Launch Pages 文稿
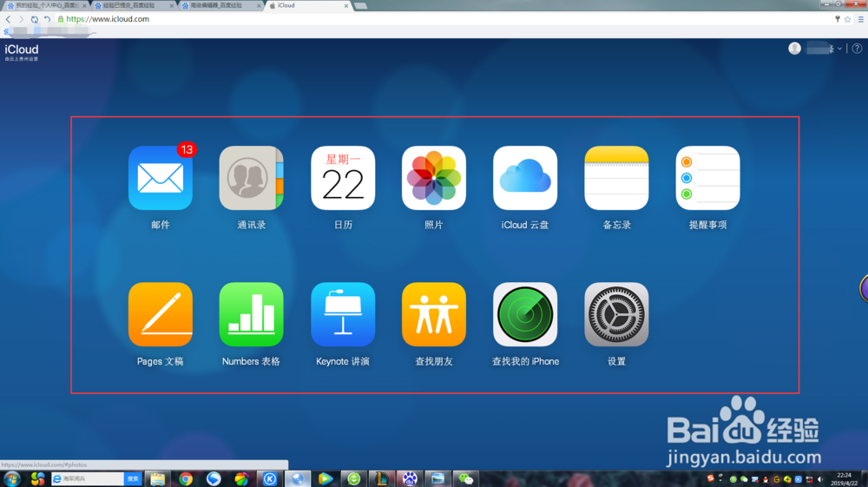Screen dimensions: 868x487 (x=161, y=314)
